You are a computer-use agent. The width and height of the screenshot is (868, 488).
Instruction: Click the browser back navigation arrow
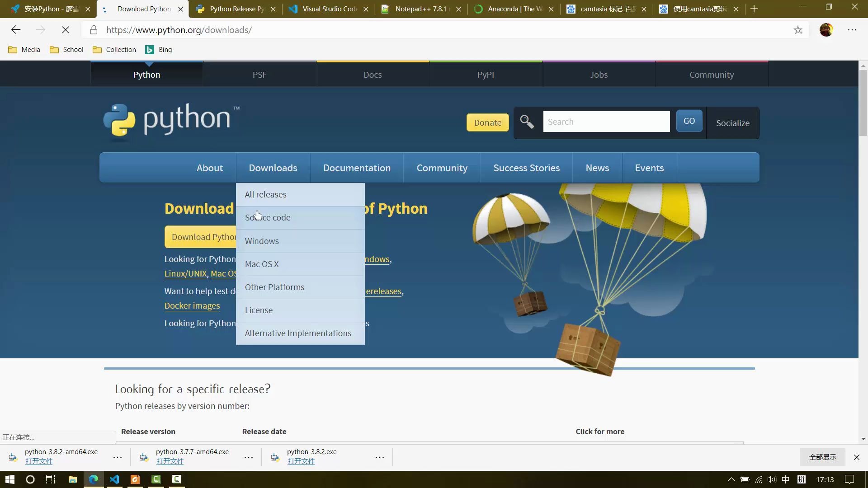pyautogui.click(x=15, y=30)
